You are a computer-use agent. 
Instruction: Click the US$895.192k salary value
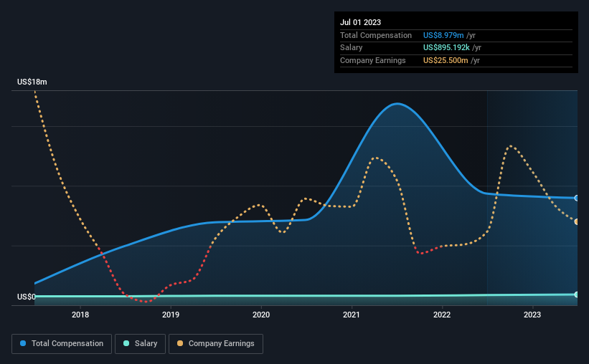click(446, 48)
